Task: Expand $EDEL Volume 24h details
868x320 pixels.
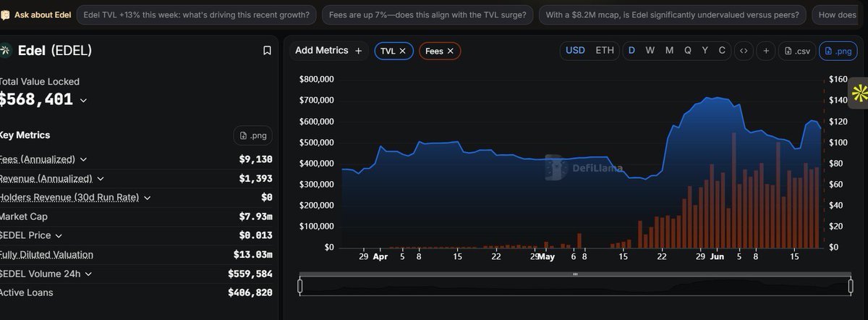Action: [x=88, y=274]
